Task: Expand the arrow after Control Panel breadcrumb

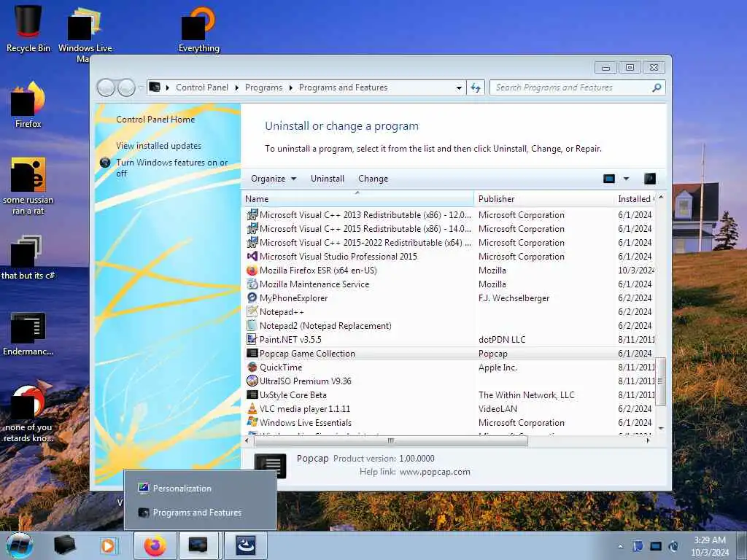Action: pos(237,87)
